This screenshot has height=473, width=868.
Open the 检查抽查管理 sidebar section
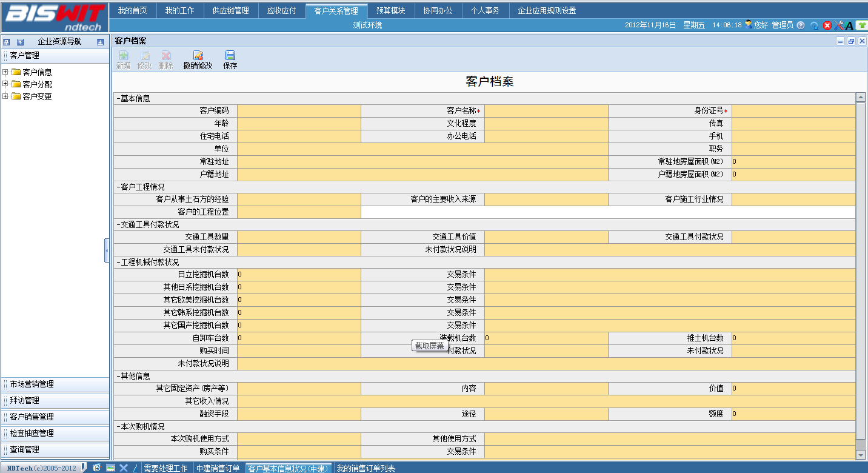pyautogui.click(x=55, y=433)
